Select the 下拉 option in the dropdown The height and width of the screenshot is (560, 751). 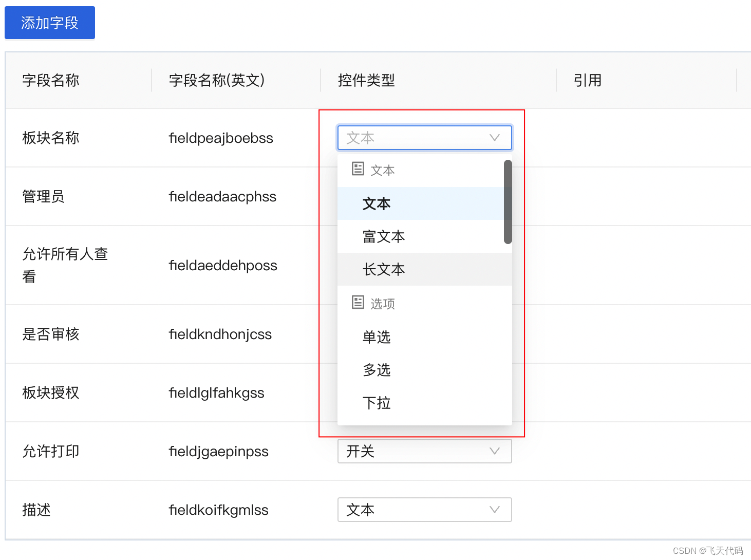tap(376, 403)
